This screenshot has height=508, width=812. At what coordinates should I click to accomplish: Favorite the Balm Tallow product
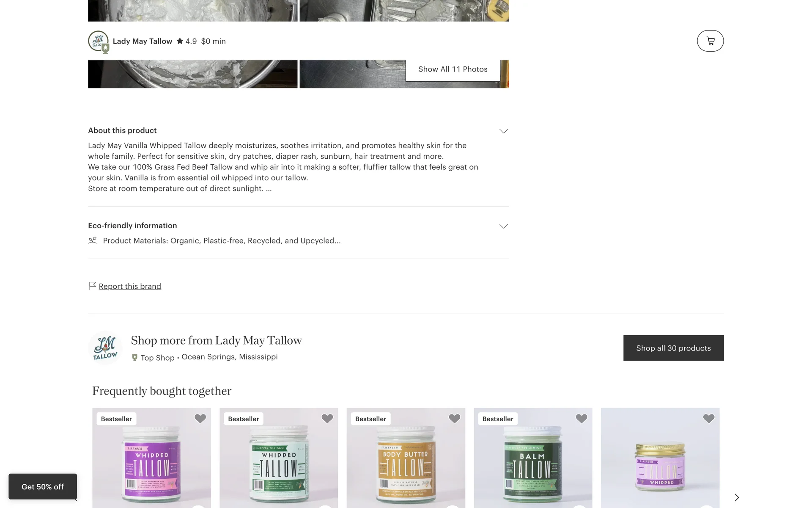click(582, 419)
